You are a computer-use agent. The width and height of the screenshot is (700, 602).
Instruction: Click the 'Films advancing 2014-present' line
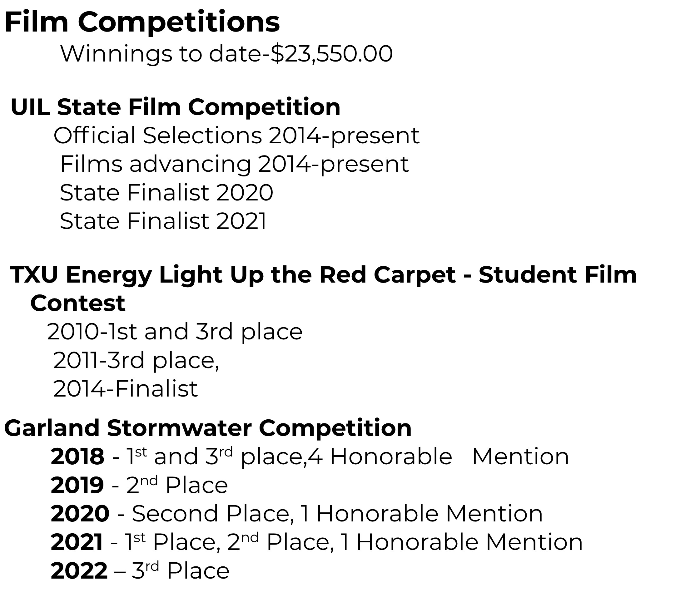tap(234, 165)
